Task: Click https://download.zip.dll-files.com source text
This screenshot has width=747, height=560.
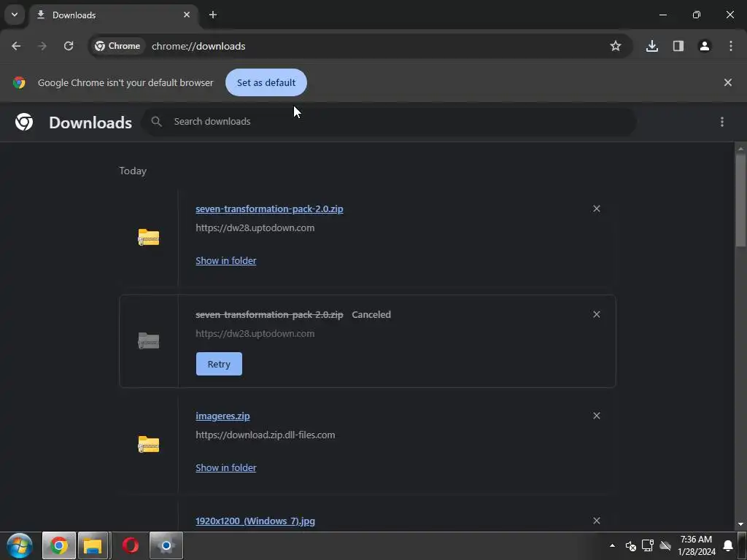Action: [x=266, y=435]
